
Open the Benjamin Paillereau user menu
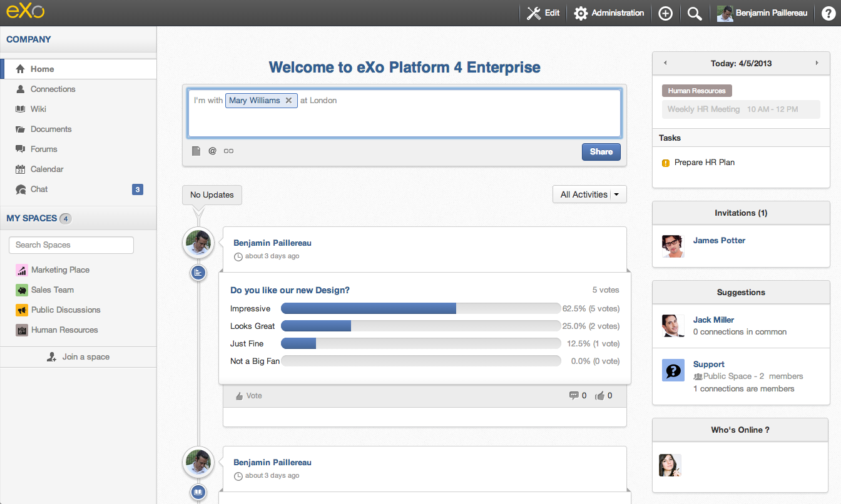762,13
